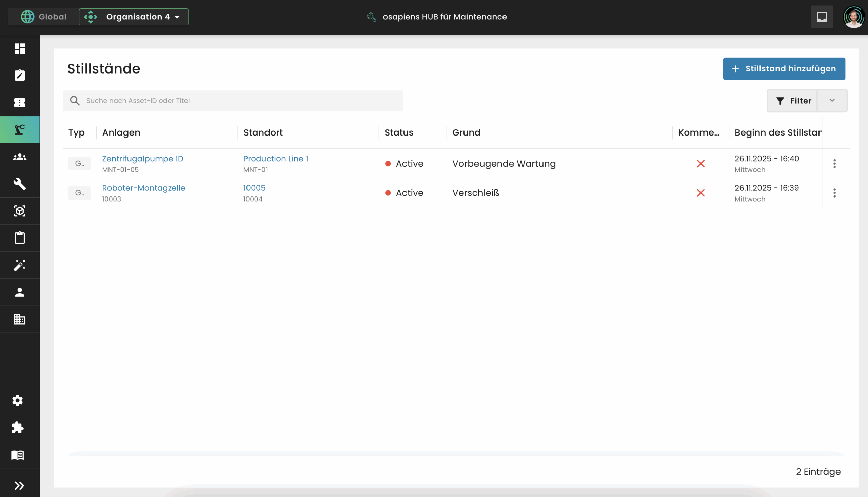Click the teams group icon in sidebar
The width and height of the screenshot is (868, 497).
pyautogui.click(x=19, y=157)
